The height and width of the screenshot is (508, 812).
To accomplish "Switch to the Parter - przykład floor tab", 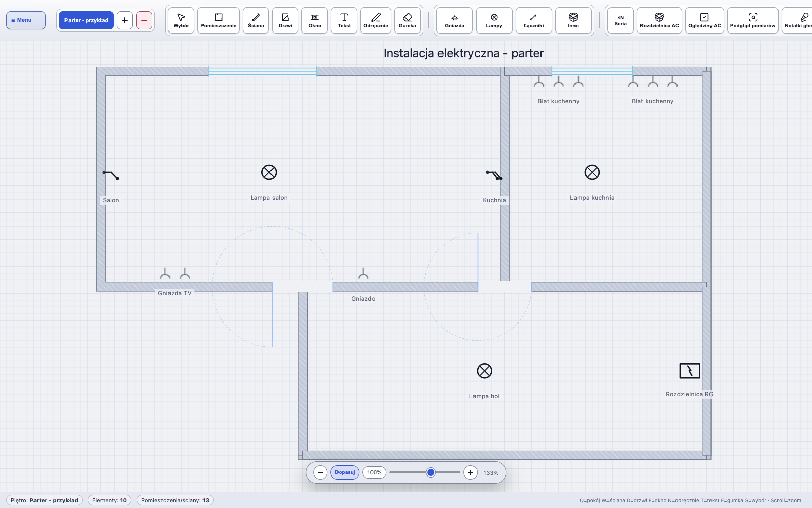I will (86, 20).
